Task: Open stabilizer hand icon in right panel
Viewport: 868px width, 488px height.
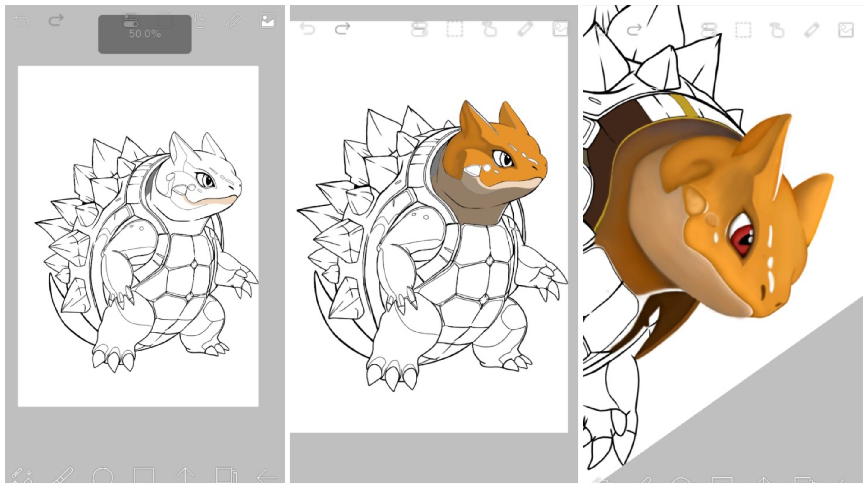Action: (x=777, y=30)
